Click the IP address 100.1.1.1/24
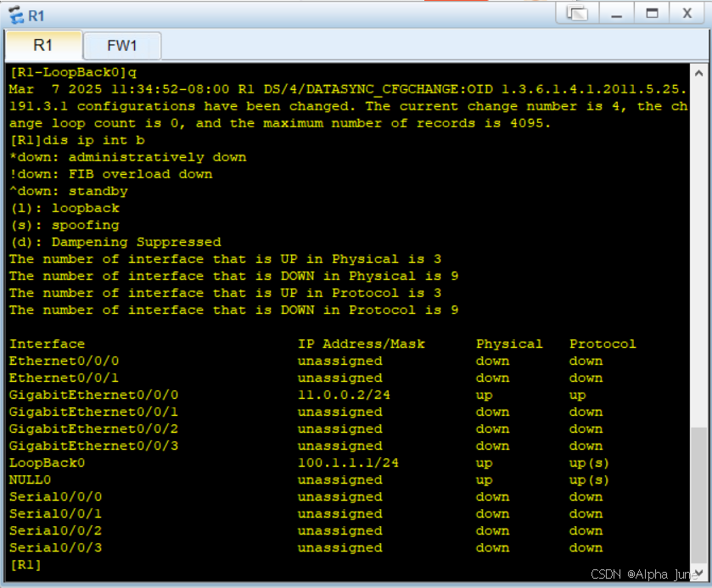Screen dimensions: 712x588 pos(348,462)
